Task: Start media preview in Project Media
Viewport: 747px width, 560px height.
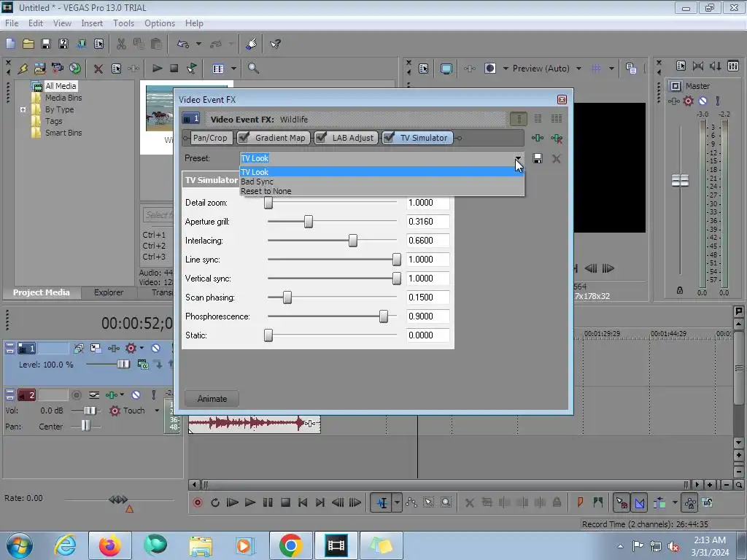Action: 157,69
